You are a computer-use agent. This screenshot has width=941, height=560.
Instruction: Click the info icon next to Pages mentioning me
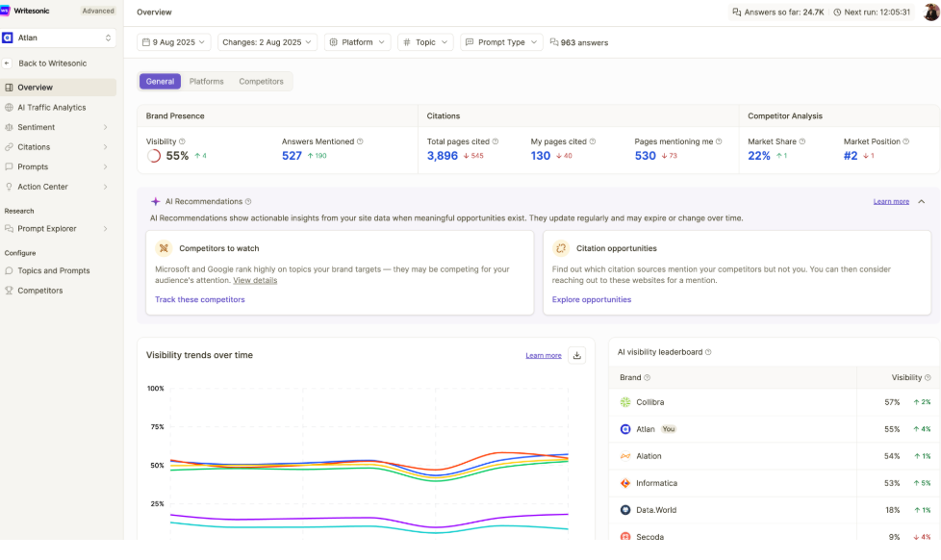(x=719, y=141)
